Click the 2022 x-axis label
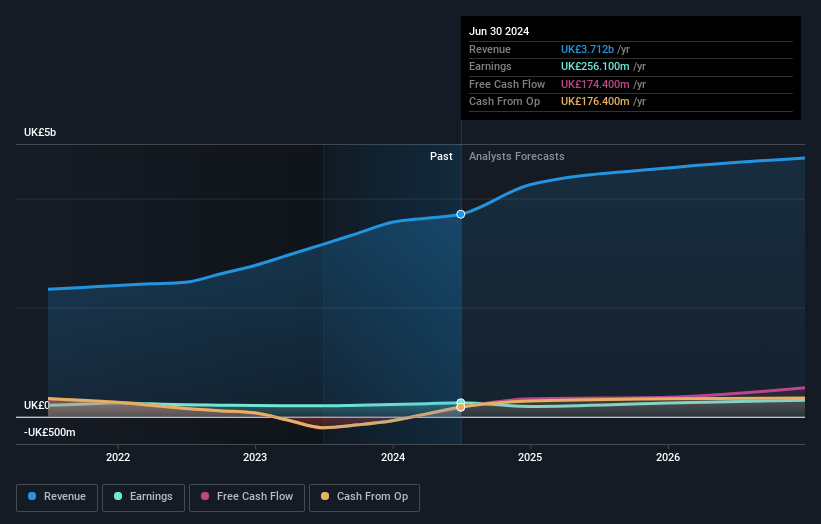The height and width of the screenshot is (524, 821). (x=118, y=457)
